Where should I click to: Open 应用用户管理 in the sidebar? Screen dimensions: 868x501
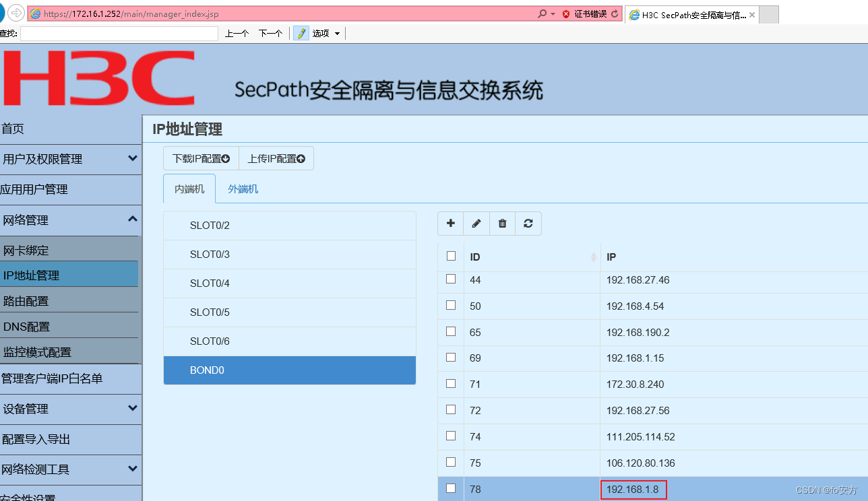(x=71, y=189)
